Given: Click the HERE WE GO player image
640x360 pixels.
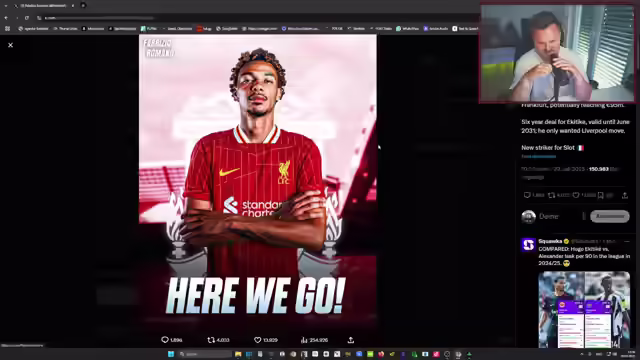Looking at the screenshot, I should coord(258,182).
